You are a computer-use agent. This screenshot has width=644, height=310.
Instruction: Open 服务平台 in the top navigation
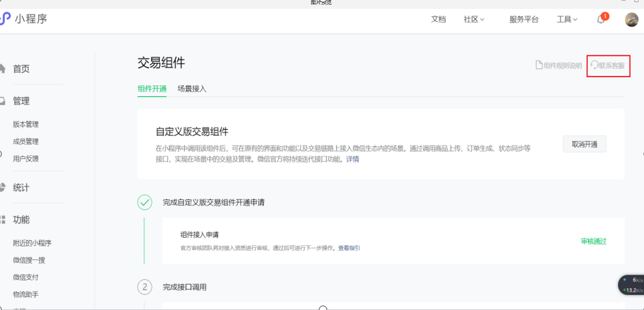click(x=524, y=19)
